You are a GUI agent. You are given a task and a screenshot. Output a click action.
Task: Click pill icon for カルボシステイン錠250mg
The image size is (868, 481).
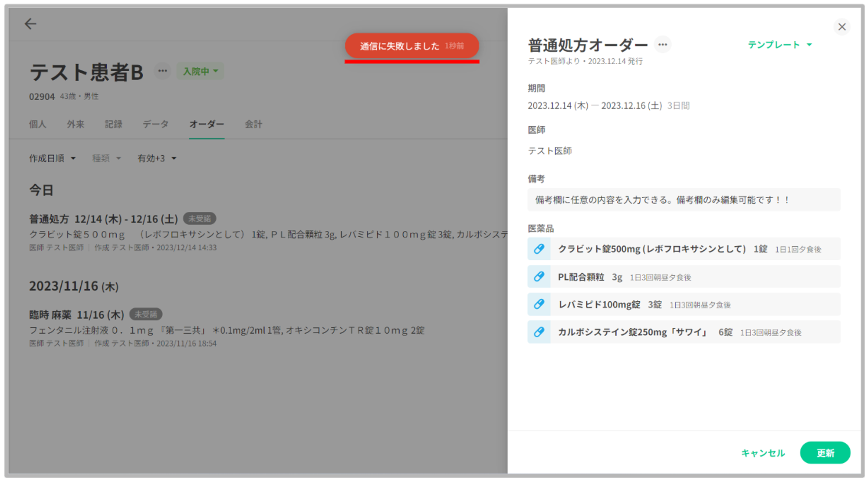point(539,332)
